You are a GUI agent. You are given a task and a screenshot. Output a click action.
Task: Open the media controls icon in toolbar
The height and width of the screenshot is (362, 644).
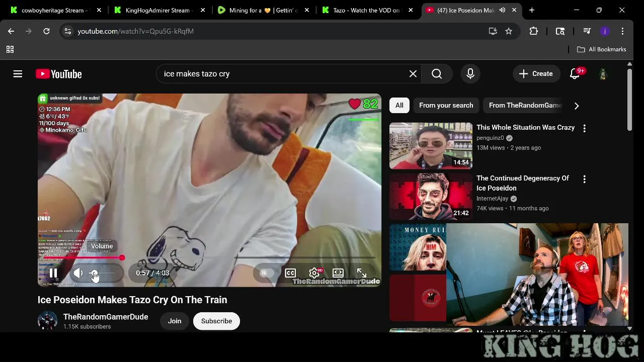[587, 31]
